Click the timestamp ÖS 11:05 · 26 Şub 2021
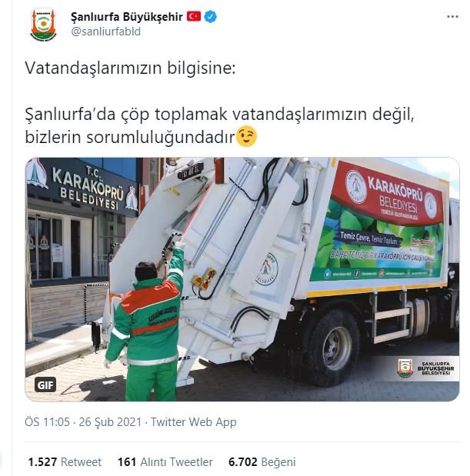This screenshot has width=470, height=476. pyautogui.click(x=83, y=422)
